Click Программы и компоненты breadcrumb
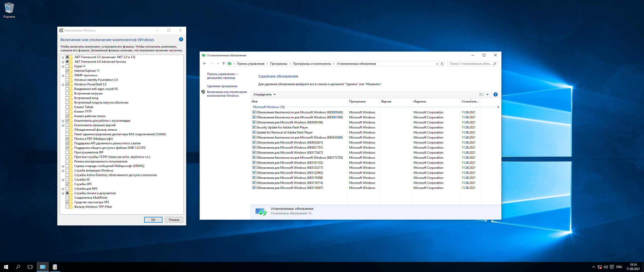This screenshot has width=644, height=272. click(312, 64)
